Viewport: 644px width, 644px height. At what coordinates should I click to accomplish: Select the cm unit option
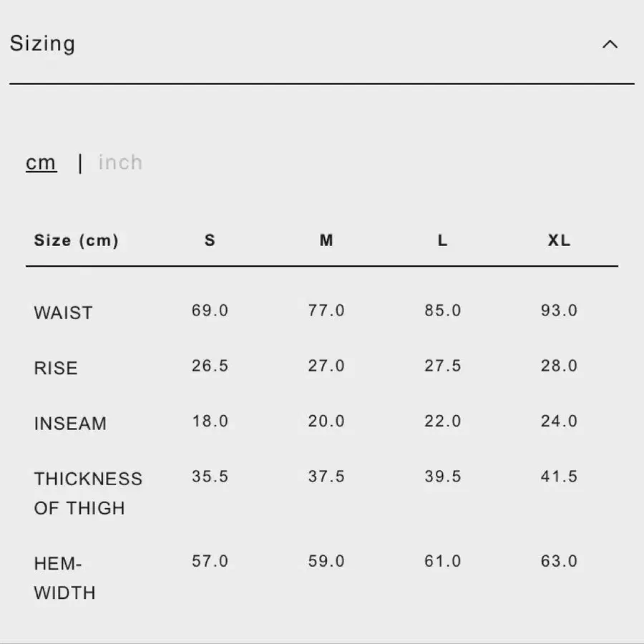point(41,162)
